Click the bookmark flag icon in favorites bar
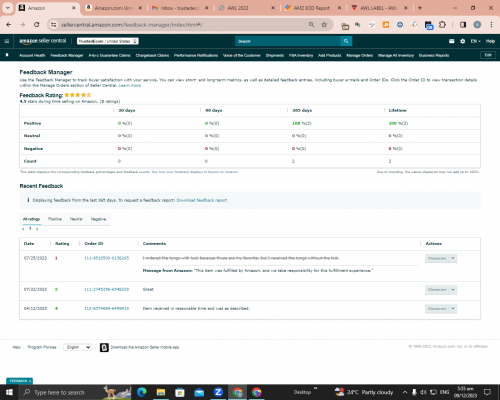 [7, 55]
